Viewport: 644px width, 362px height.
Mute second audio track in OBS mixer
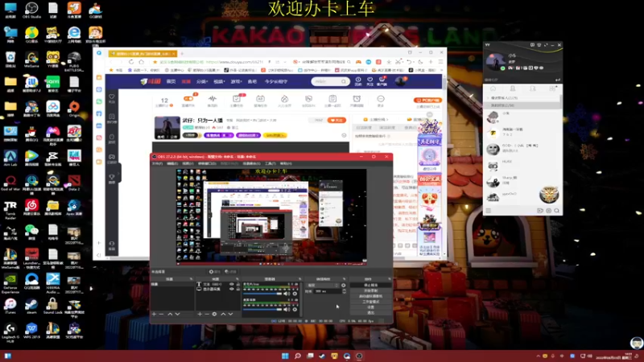tap(287, 309)
